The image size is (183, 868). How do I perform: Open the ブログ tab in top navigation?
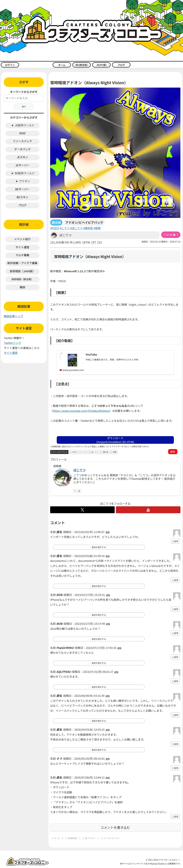pyautogui.click(x=121, y=65)
